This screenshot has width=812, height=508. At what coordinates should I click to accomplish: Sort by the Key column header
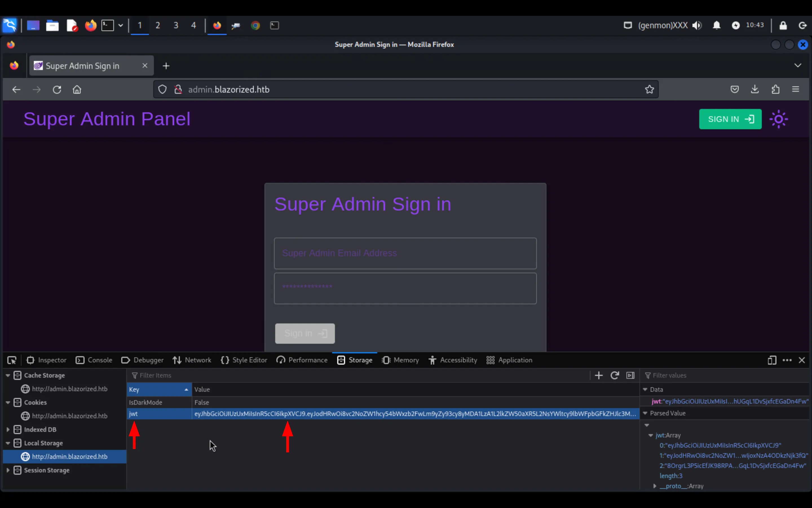point(159,389)
